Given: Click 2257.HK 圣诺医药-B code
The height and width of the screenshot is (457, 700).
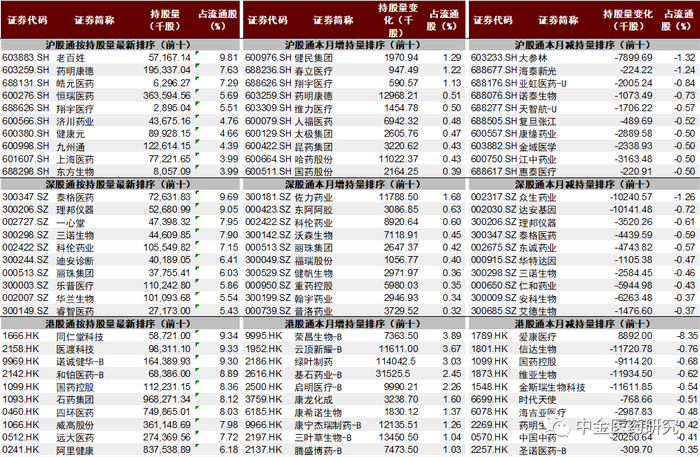Looking at the screenshot, I should tap(489, 450).
